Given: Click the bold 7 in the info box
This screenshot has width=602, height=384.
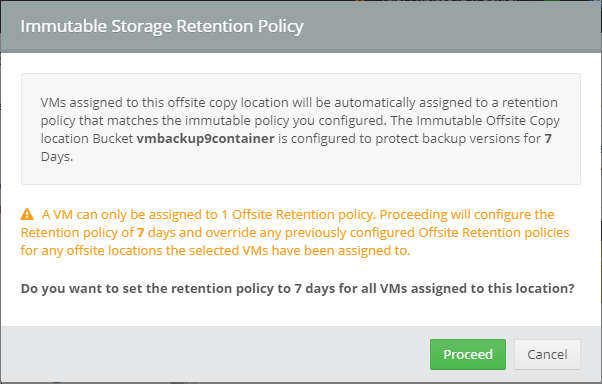Looking at the screenshot, I should [548, 139].
